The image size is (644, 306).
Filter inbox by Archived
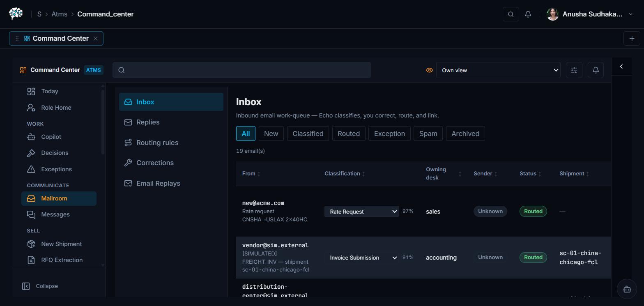tap(465, 133)
